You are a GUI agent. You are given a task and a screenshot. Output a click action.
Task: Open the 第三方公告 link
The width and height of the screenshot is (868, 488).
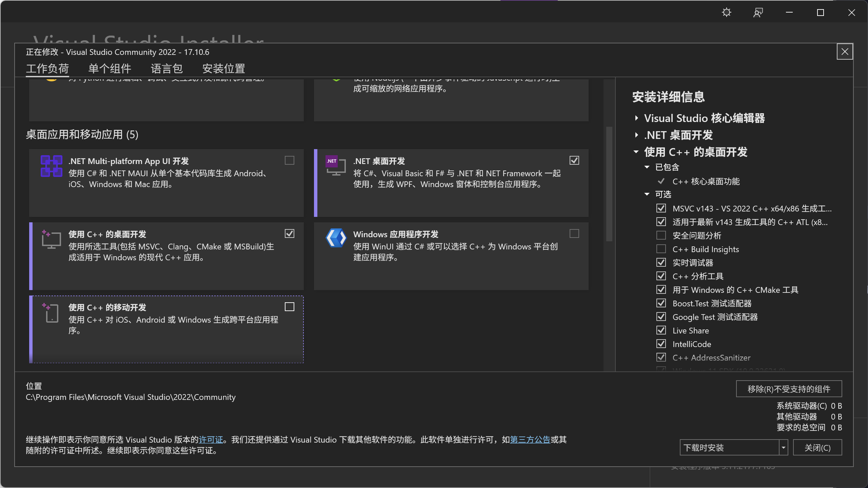pyautogui.click(x=530, y=440)
